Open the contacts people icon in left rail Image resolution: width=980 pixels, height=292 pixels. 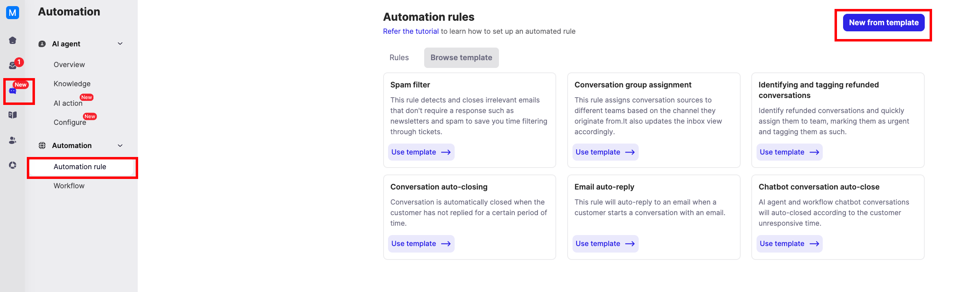coord(13,140)
